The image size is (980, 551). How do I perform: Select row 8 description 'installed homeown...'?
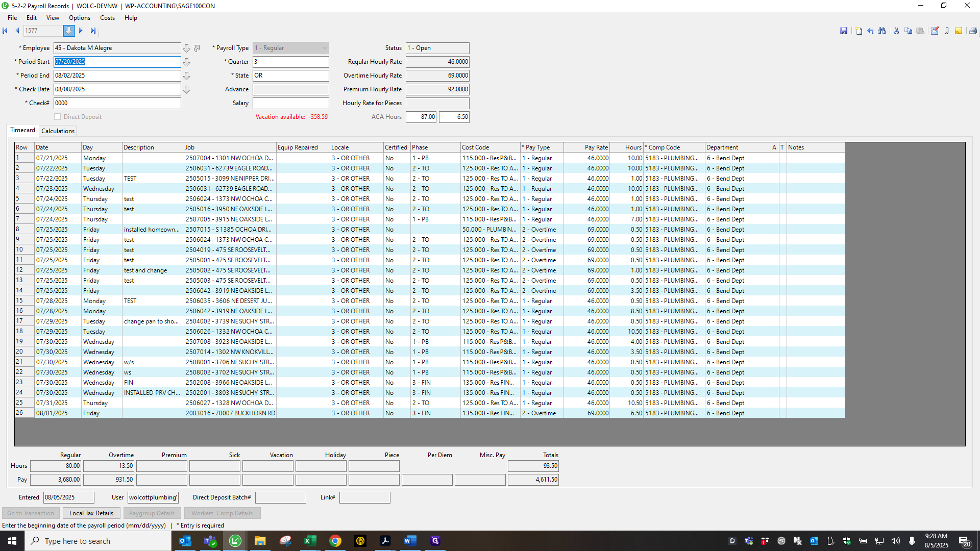point(153,230)
